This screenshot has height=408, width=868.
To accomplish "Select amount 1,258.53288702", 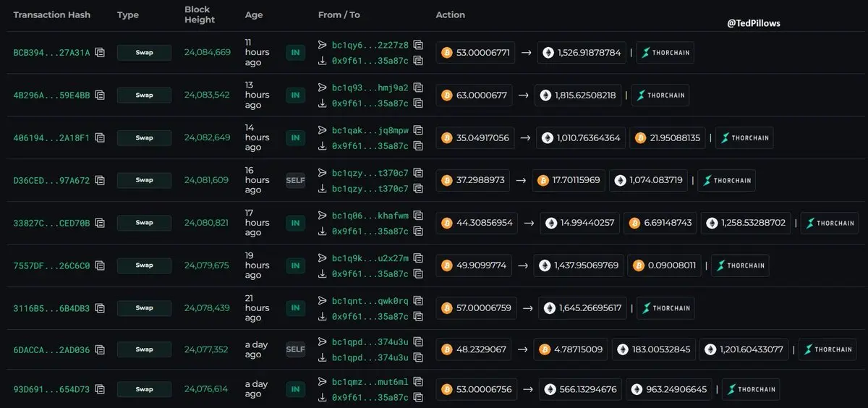I will [753, 224].
